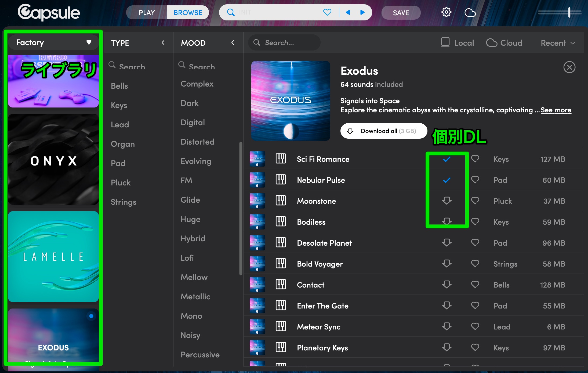Open the settings gear icon
Screen dimensions: 588x373
[x=446, y=12]
